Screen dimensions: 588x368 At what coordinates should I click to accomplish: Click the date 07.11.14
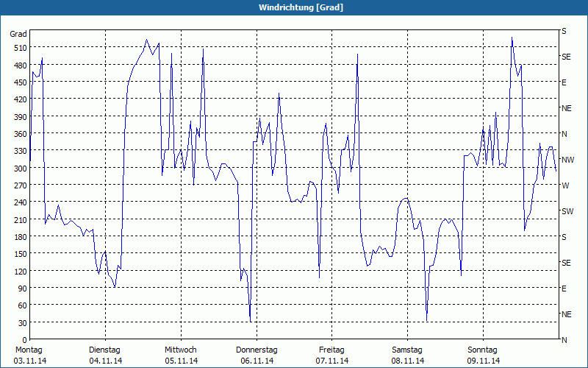[x=332, y=361]
